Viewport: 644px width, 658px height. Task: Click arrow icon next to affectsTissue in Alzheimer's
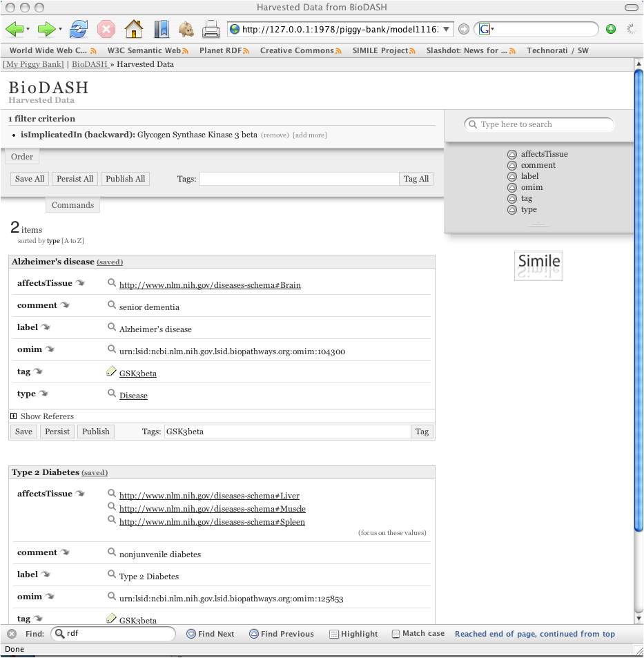(81, 283)
